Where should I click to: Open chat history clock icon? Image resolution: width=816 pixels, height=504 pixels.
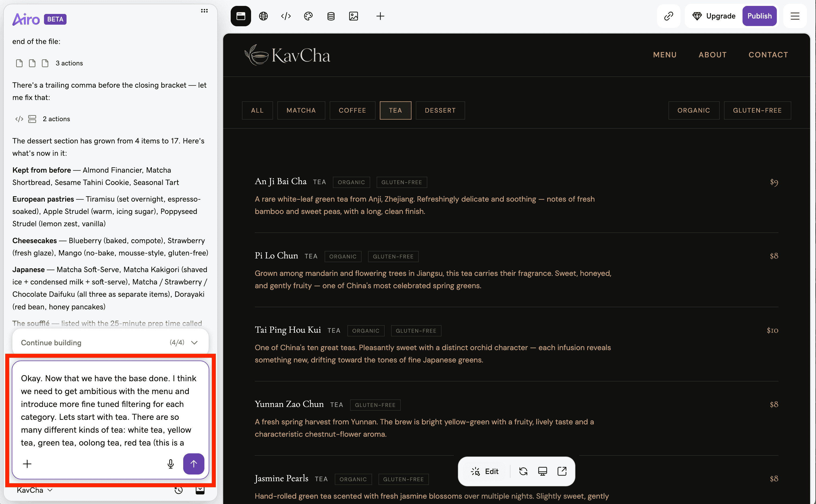pos(179,490)
